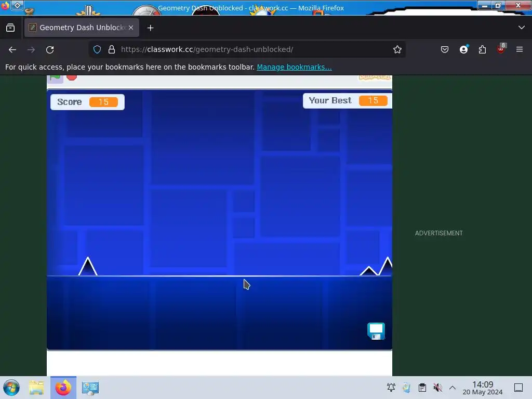Screen dimensions: 532x399
Task: Click the Firefox View icon
Action: coord(10,28)
